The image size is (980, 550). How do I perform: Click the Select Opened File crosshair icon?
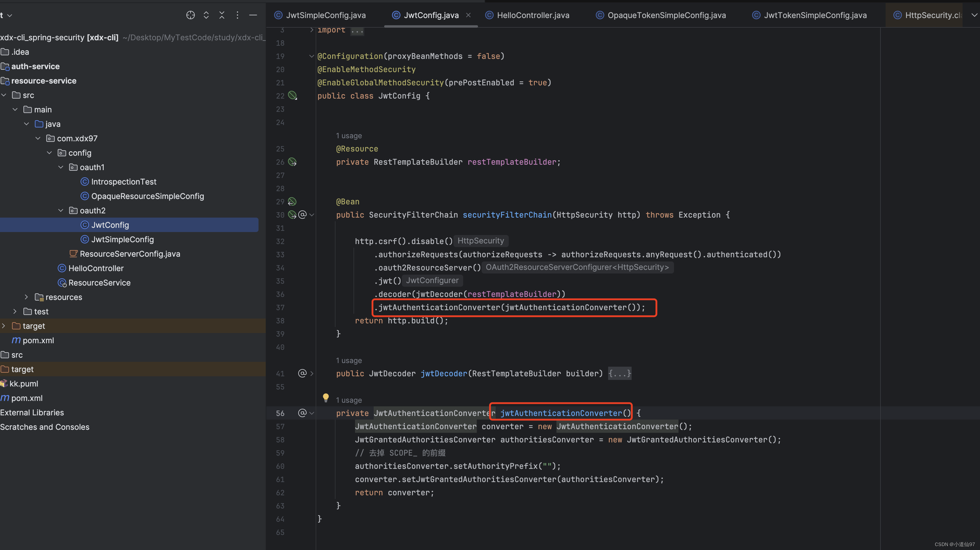tap(191, 15)
